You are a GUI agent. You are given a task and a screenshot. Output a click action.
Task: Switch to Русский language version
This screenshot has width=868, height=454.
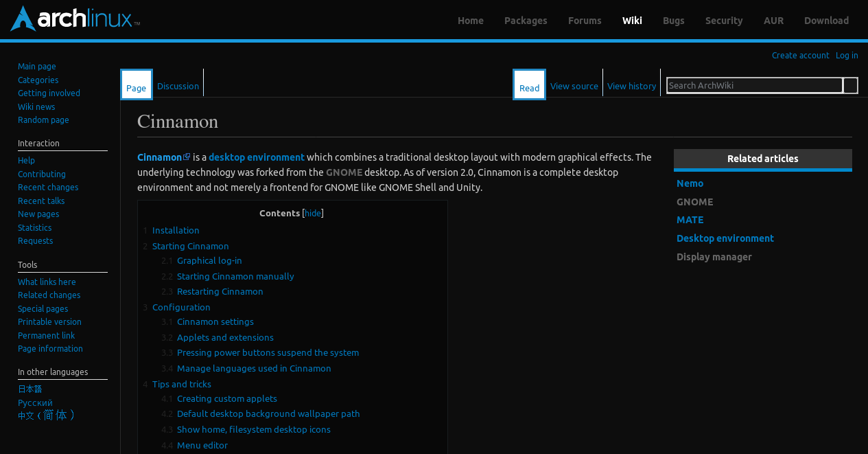point(35,403)
